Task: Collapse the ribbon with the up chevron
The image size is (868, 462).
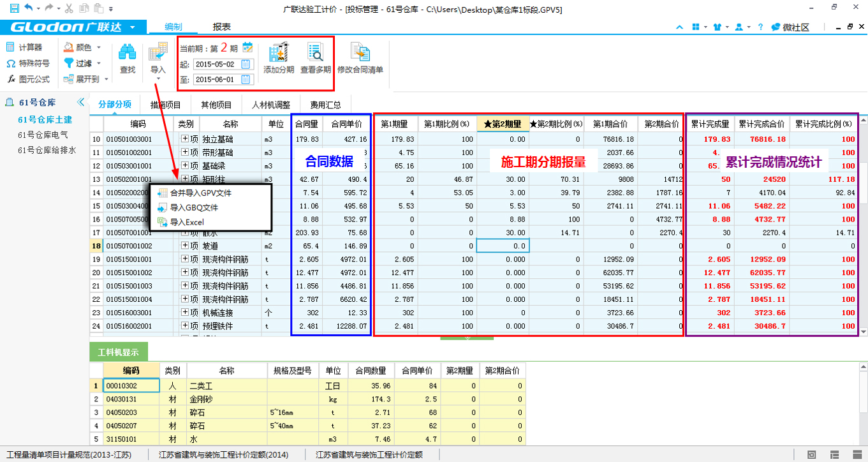Action: [x=680, y=27]
